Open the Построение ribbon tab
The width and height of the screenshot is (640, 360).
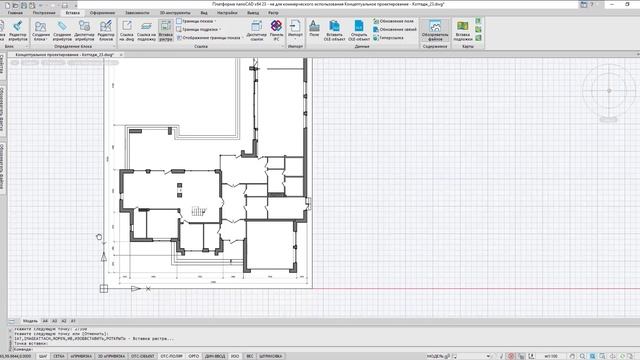click(x=44, y=13)
